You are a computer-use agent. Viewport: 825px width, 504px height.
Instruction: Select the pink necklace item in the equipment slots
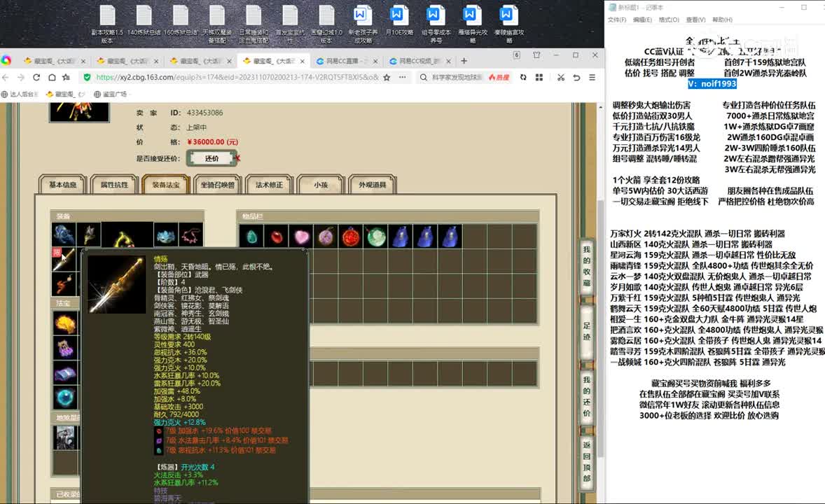click(190, 234)
